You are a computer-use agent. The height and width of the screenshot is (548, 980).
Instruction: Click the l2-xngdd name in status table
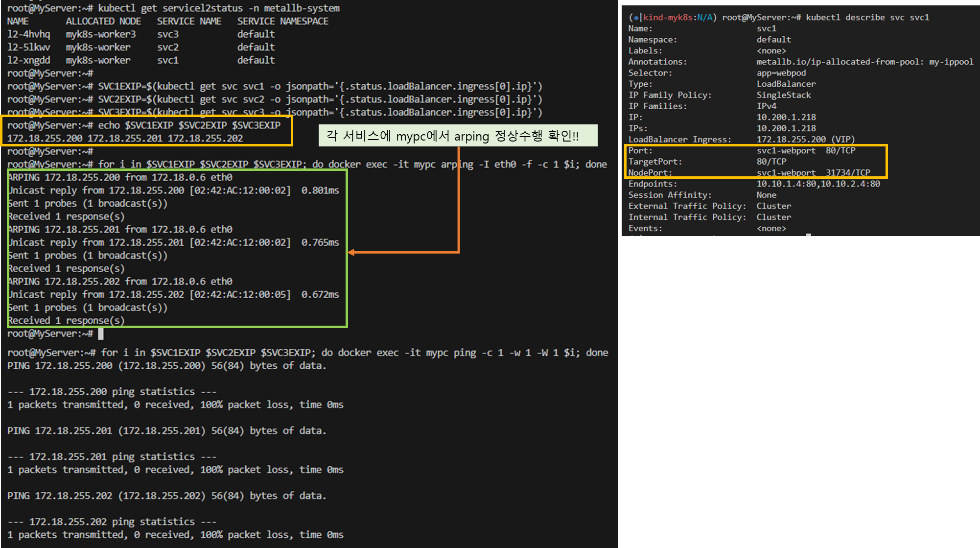[28, 60]
